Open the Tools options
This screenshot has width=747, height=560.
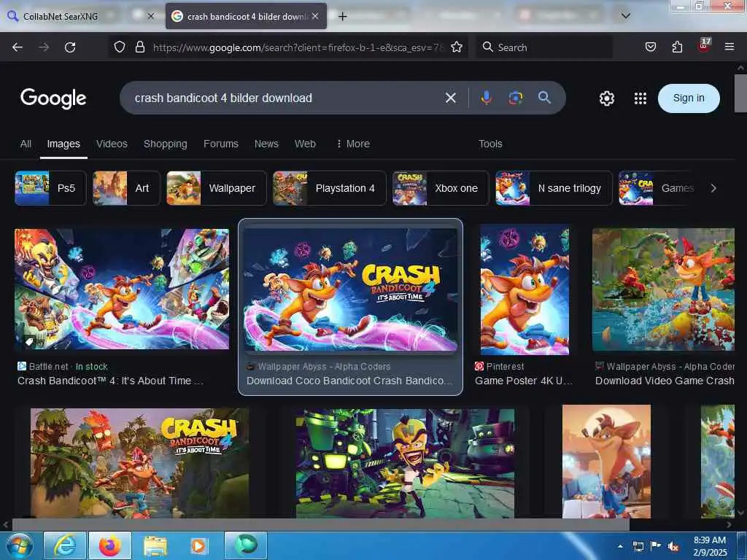point(490,144)
